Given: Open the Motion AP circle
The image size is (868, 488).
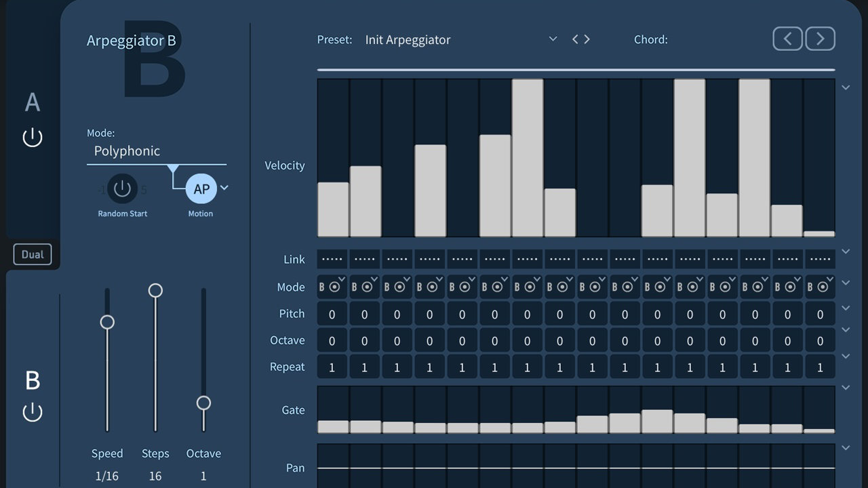Looking at the screenshot, I should 201,189.
